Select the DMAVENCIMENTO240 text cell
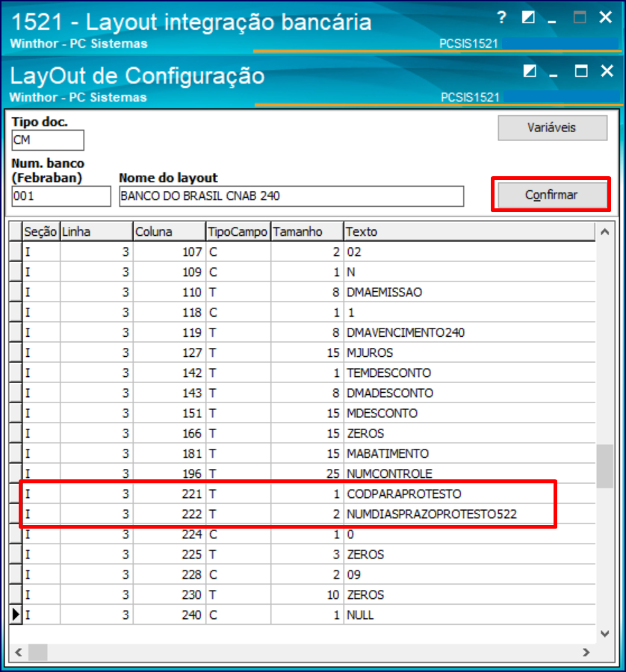 click(x=469, y=332)
